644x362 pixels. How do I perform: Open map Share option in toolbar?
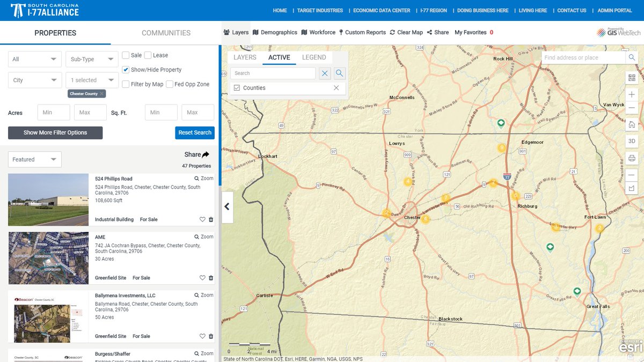pos(438,32)
